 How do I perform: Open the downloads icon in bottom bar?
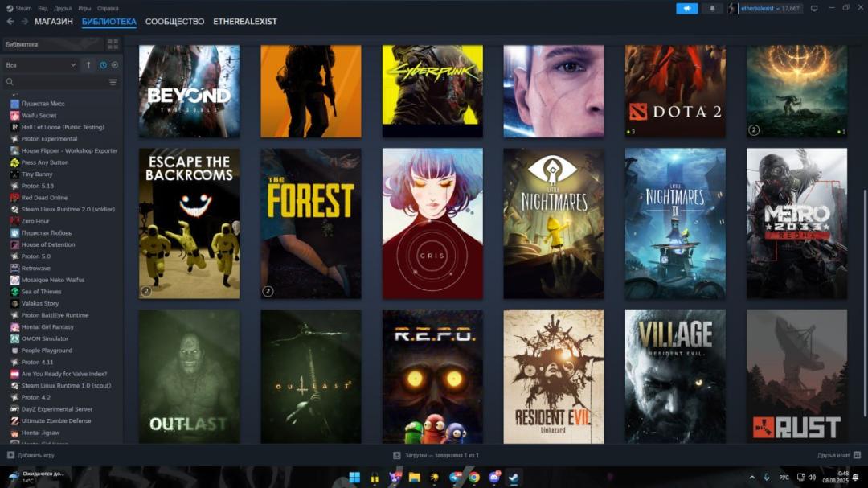(396, 455)
